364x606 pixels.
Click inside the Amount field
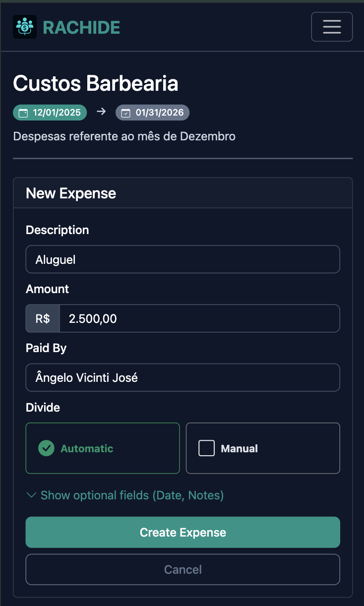click(198, 318)
